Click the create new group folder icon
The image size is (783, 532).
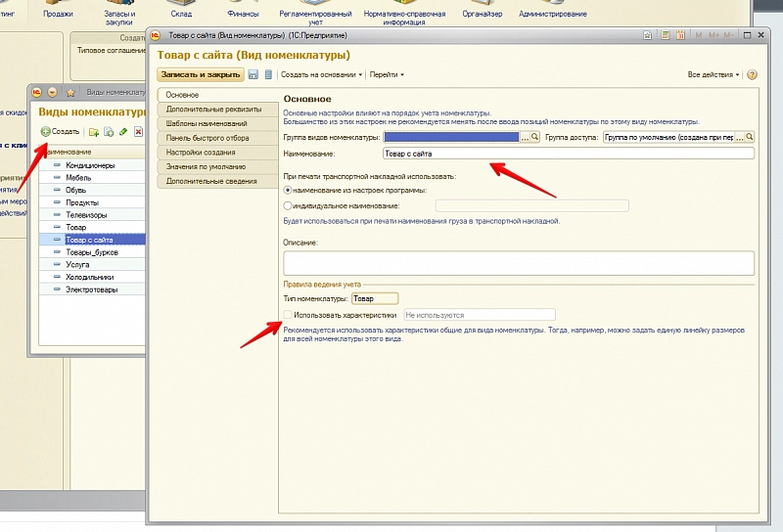click(93, 131)
